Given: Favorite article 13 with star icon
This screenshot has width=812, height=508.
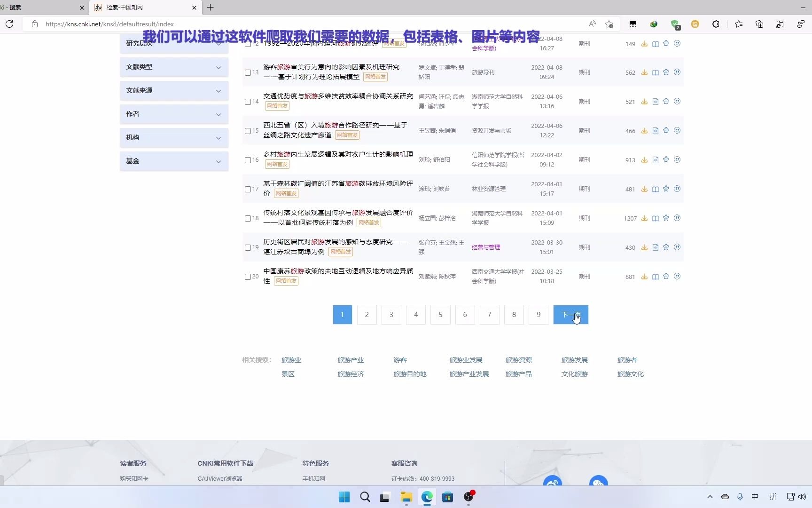Looking at the screenshot, I should (666, 72).
